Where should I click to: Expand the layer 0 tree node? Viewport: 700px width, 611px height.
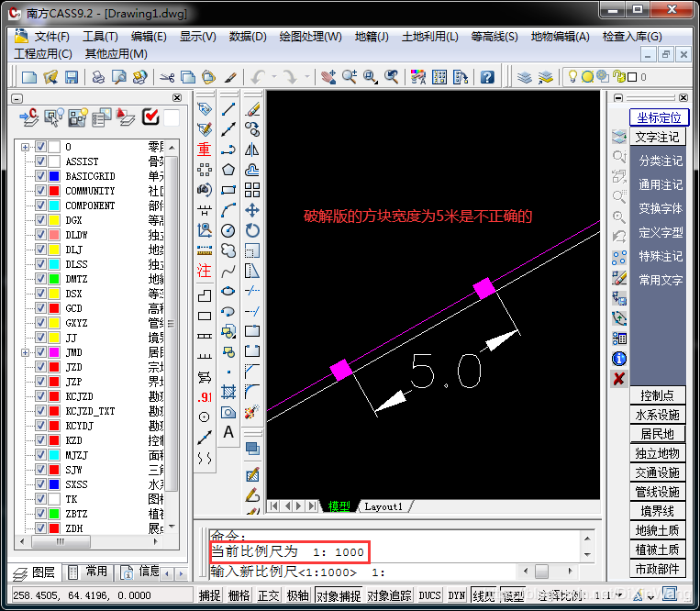point(25,147)
